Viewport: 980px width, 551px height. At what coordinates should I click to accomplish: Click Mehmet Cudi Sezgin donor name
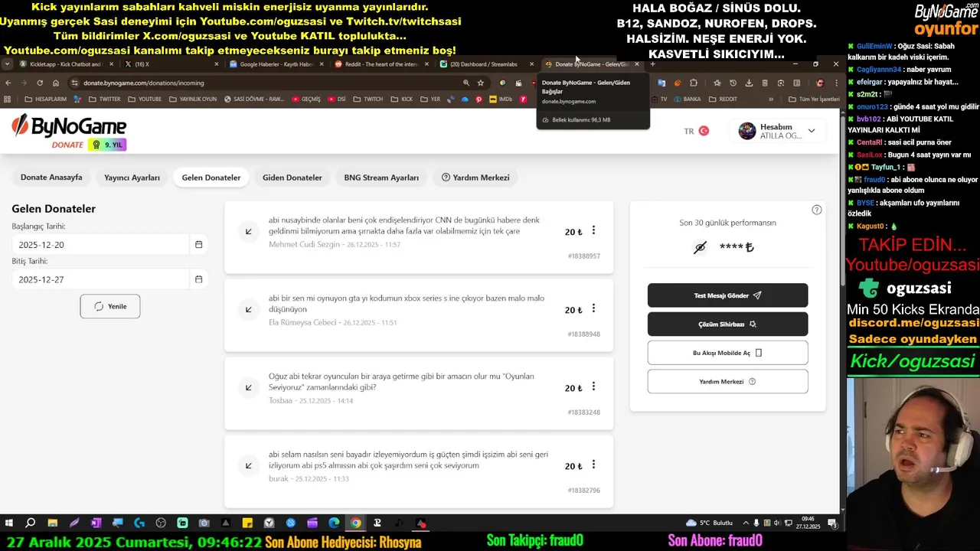tap(304, 245)
